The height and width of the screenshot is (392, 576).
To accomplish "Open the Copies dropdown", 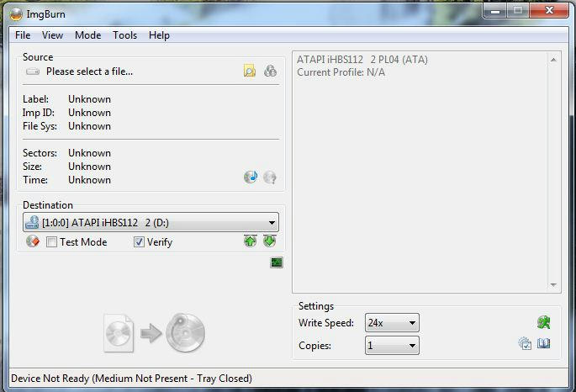I will (x=392, y=346).
